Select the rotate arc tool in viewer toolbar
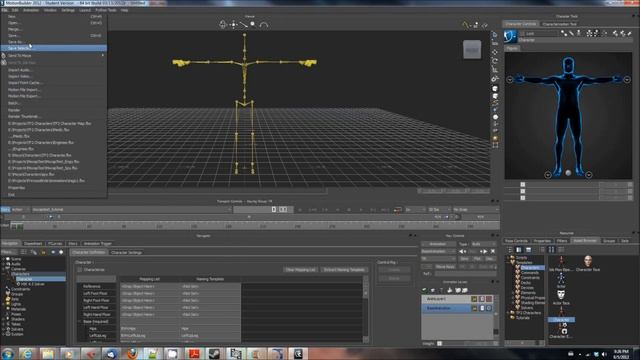 point(264,25)
